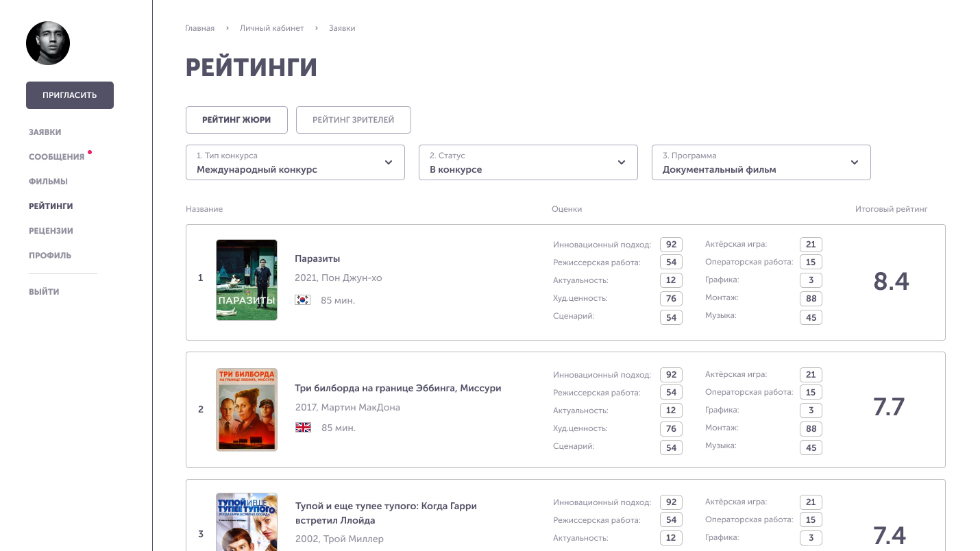This screenshot has height=551, width=980.
Task: Click the '2021, Пон Джун-хо' line
Action: (339, 278)
